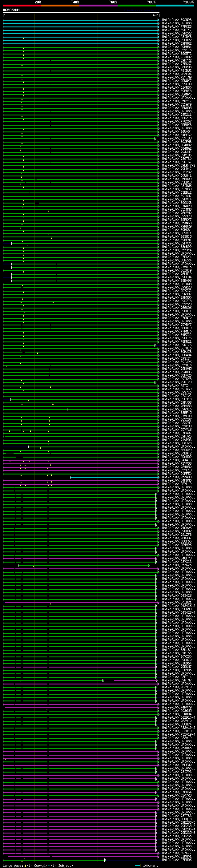The height and width of the screenshot is (868, 197).
Task: Open UniRef100_B9SED9 entry
Action: coord(177,84)
